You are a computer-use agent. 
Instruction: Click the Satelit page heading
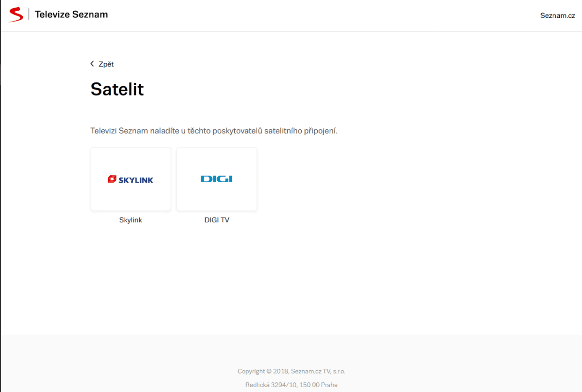tap(117, 89)
